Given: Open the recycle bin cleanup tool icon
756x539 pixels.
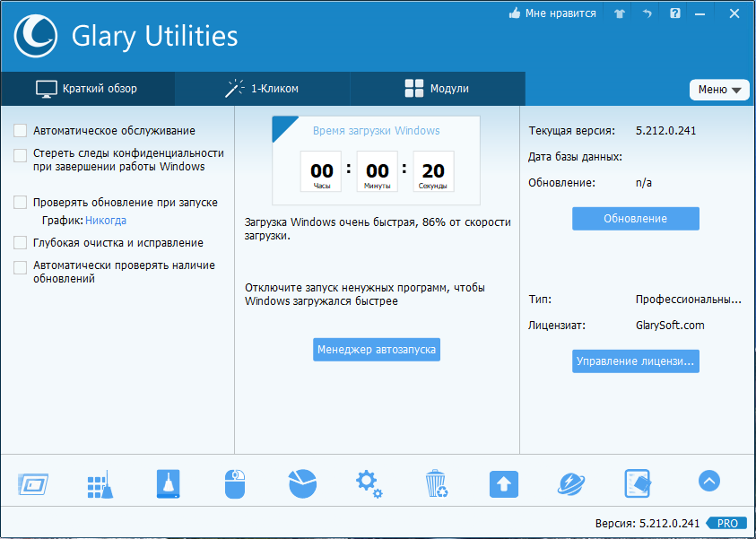Looking at the screenshot, I should tap(436, 483).
